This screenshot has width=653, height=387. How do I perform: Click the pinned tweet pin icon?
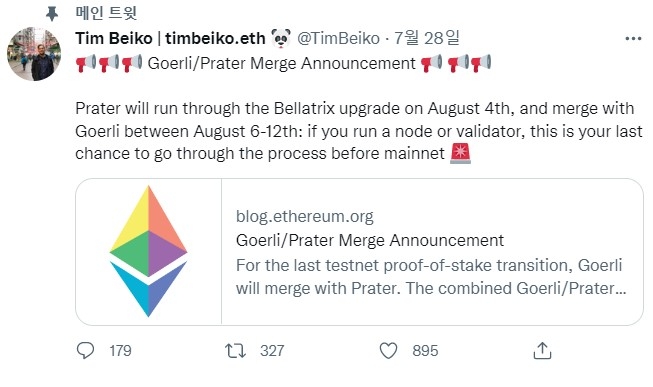point(52,14)
